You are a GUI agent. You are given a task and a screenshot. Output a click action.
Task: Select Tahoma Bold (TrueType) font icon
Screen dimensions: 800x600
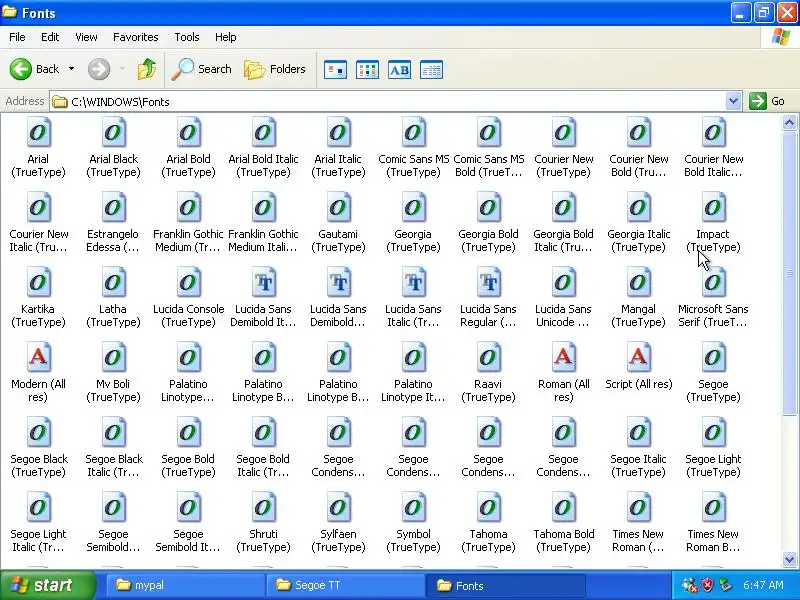click(563, 508)
